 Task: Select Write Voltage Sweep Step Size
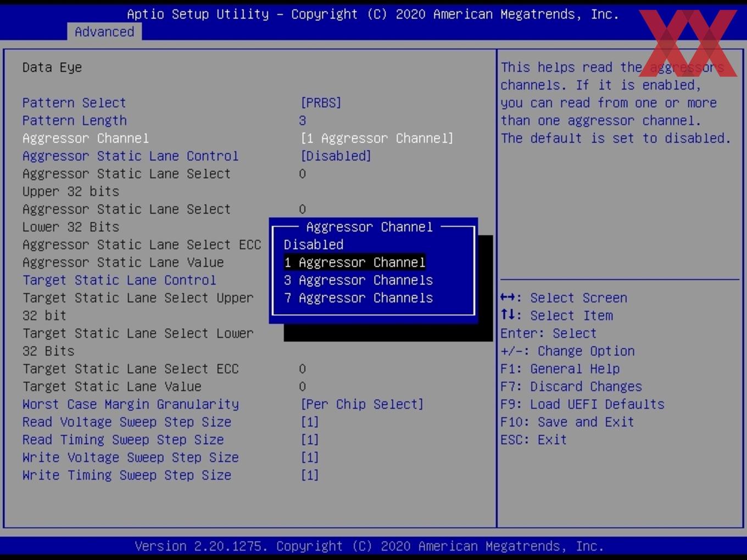tap(131, 457)
